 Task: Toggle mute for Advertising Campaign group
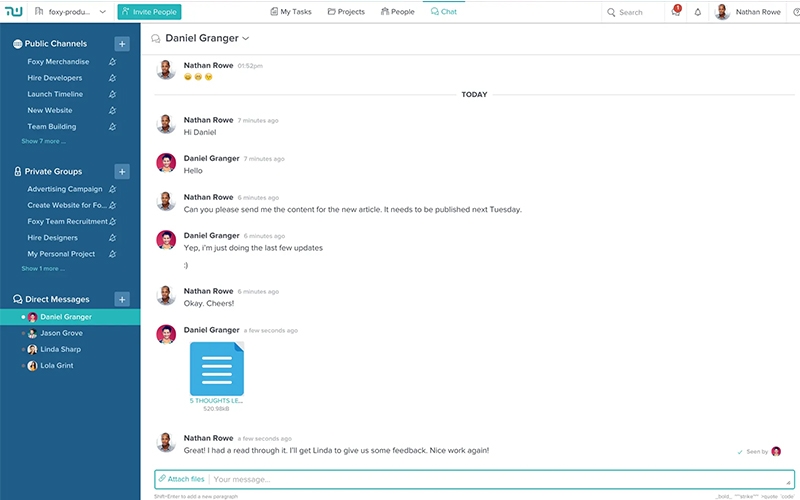112,189
